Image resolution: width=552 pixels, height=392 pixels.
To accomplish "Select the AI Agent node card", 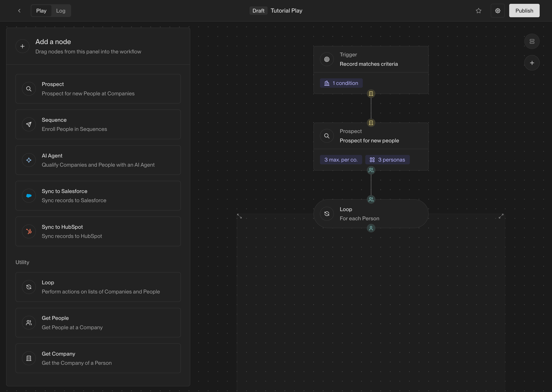I will coord(98,160).
